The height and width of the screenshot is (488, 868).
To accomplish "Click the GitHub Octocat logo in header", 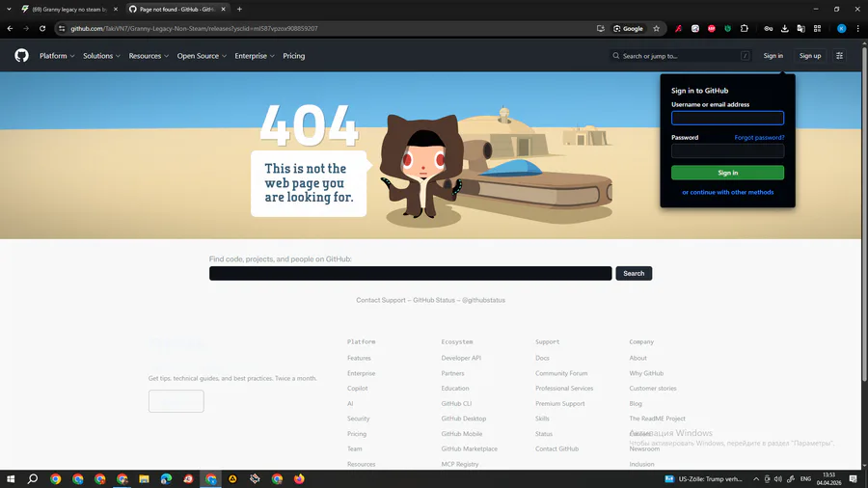I will (21, 55).
